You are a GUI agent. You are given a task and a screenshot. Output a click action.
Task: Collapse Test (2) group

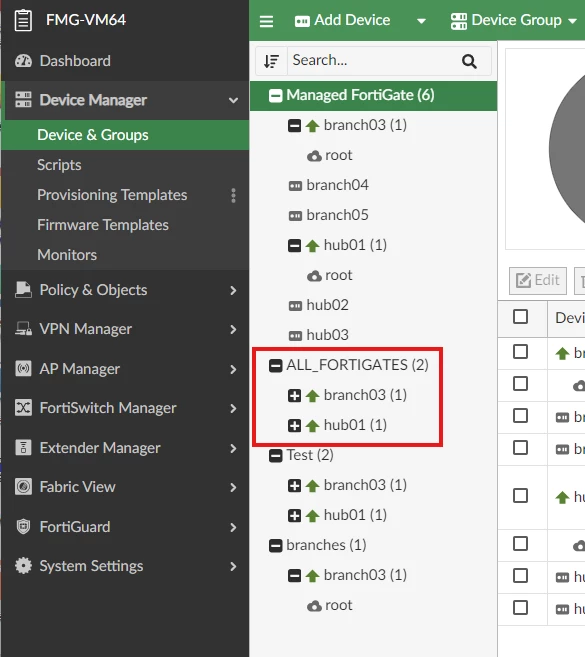click(x=275, y=455)
